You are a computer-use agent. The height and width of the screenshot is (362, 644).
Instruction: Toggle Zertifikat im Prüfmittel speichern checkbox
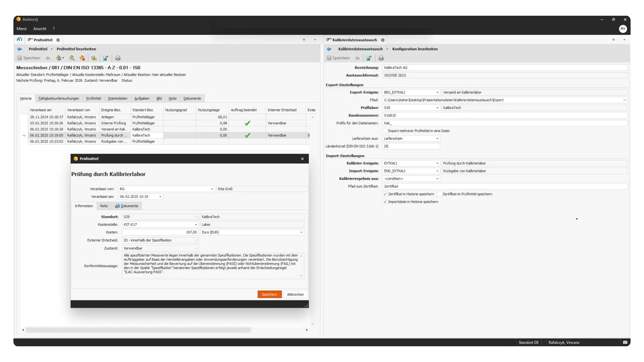(x=439, y=194)
